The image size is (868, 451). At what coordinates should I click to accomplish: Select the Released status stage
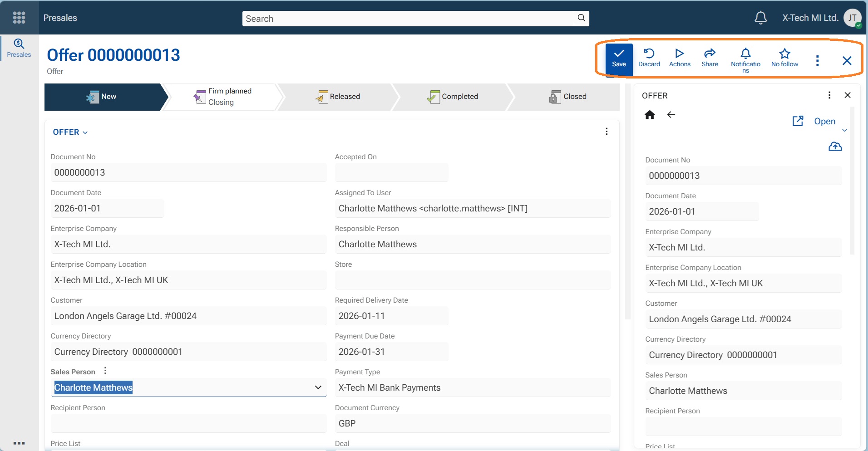[x=338, y=97]
